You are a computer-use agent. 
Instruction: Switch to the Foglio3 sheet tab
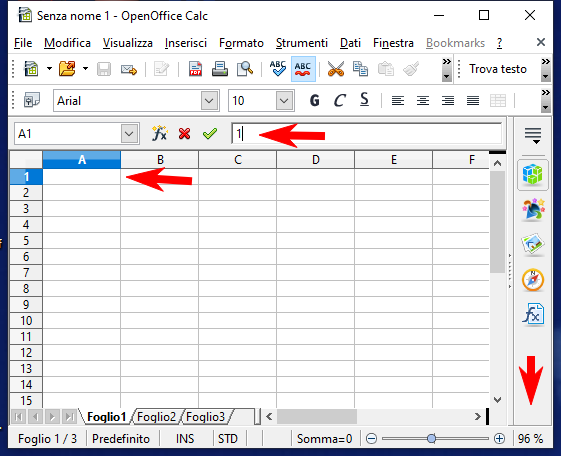coord(205,417)
